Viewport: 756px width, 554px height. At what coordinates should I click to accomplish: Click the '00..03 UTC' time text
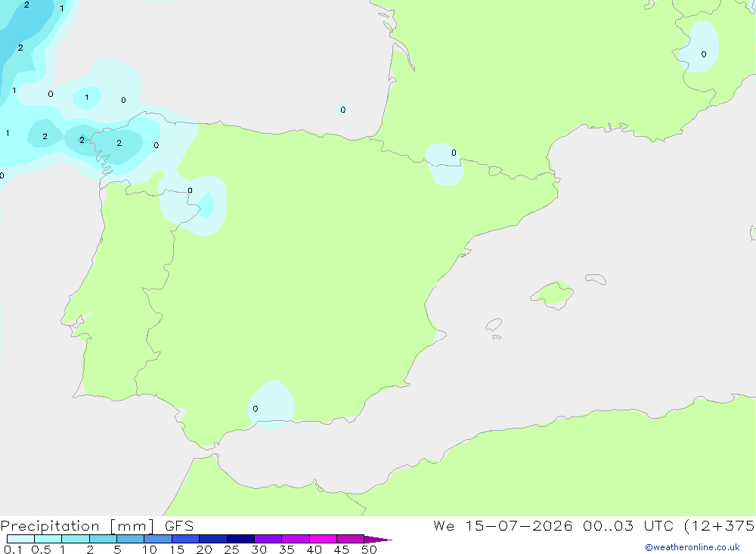pyautogui.click(x=627, y=525)
